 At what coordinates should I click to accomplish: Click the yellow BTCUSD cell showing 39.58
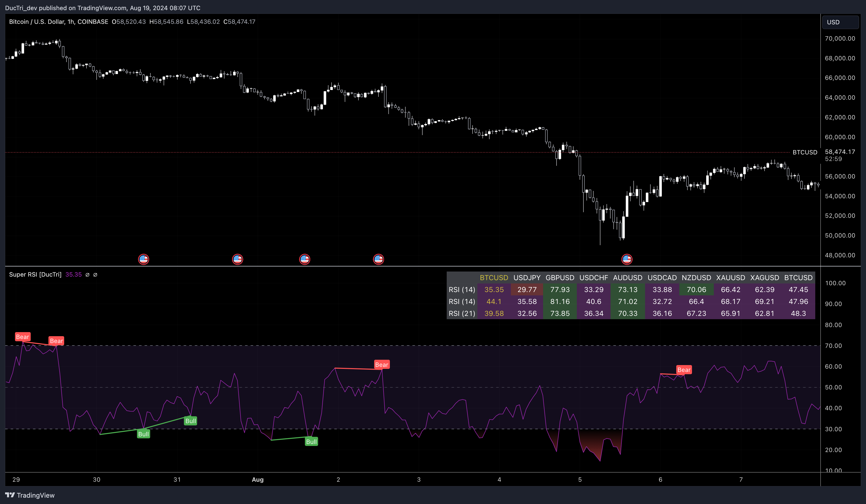tap(494, 313)
